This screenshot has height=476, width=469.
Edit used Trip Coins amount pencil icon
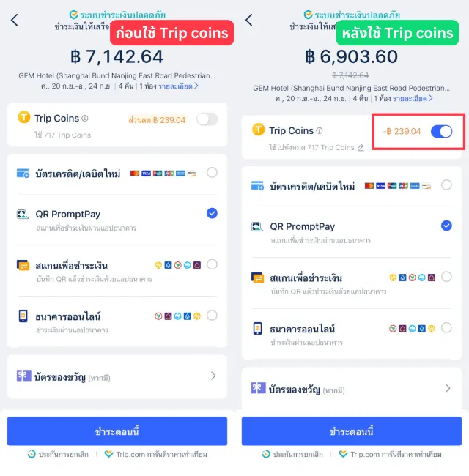(361, 148)
